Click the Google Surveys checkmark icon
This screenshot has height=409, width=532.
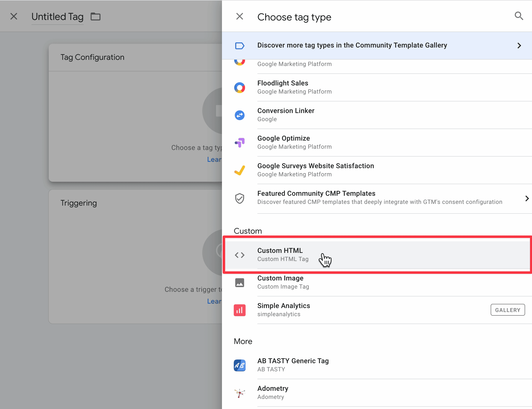(239, 170)
